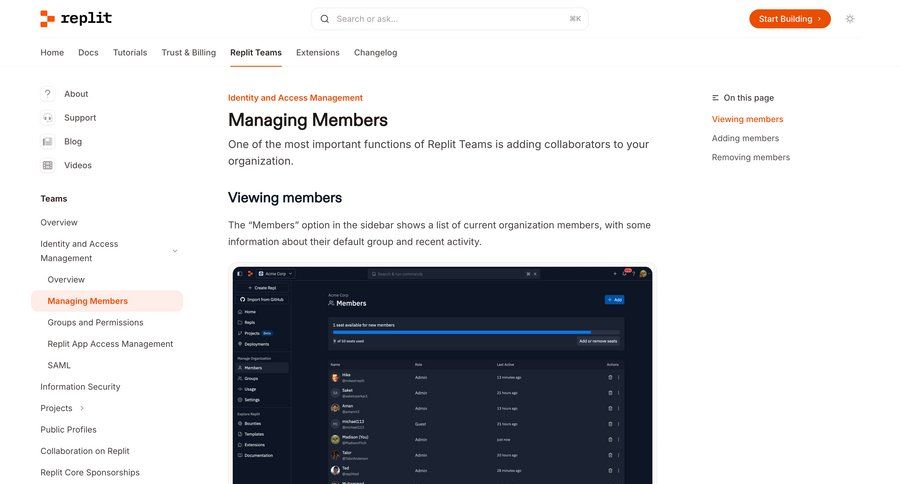Open the Home tab
Image resolution: width=900 pixels, height=484 pixels.
coord(52,52)
